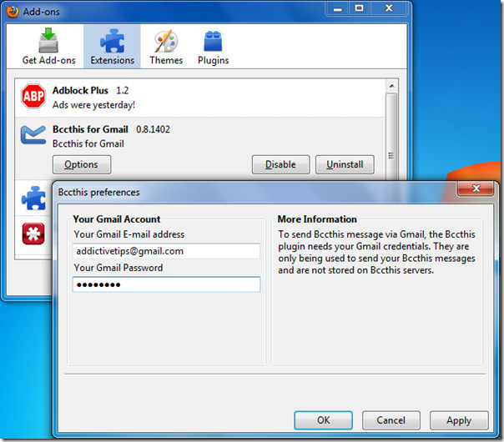Maximize the Add-ons window

coord(360,8)
